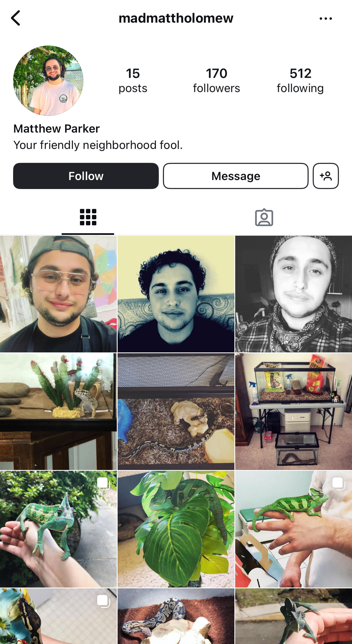352x644 pixels.
Task: Tap the 15 posts count
Action: 133,81
